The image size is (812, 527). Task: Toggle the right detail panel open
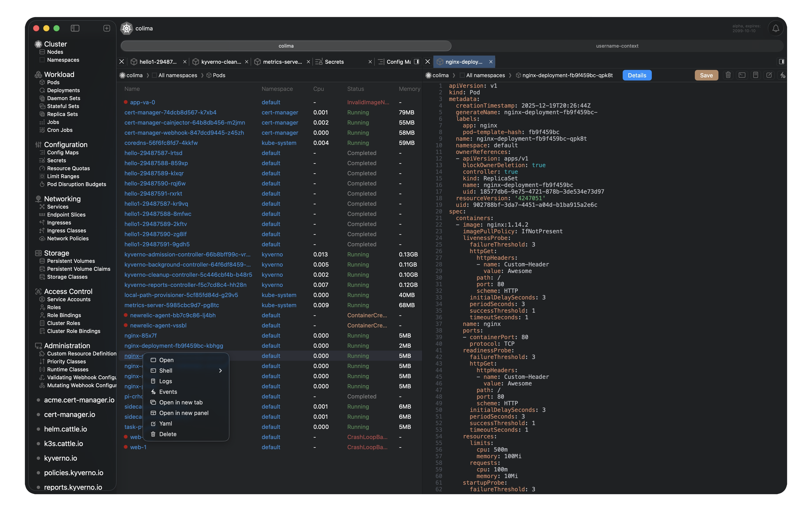(782, 62)
